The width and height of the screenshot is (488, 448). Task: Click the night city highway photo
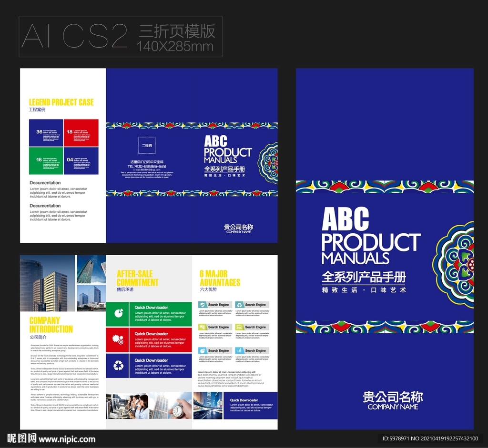pyautogui.click(x=208, y=406)
